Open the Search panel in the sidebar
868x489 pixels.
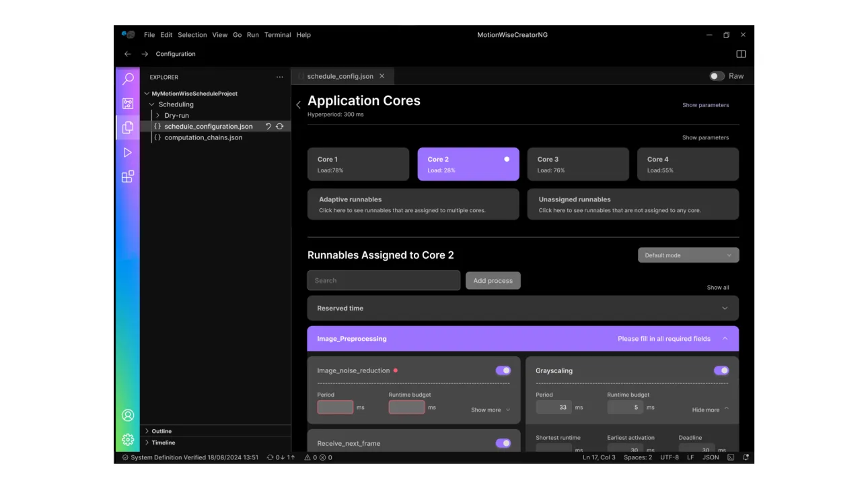coord(128,79)
